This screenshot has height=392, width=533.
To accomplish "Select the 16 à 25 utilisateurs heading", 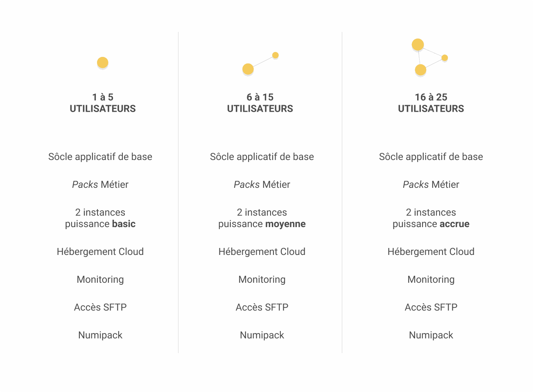I will pos(431,103).
